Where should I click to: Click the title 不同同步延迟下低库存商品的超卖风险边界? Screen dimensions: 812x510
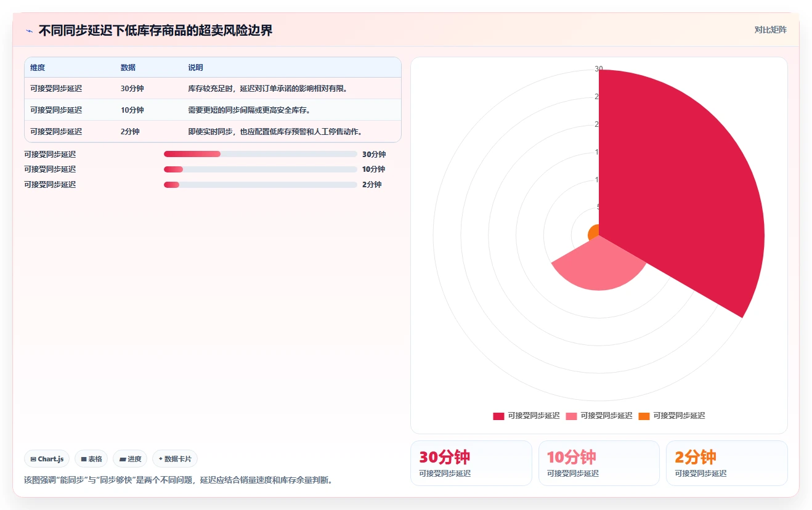pos(155,31)
